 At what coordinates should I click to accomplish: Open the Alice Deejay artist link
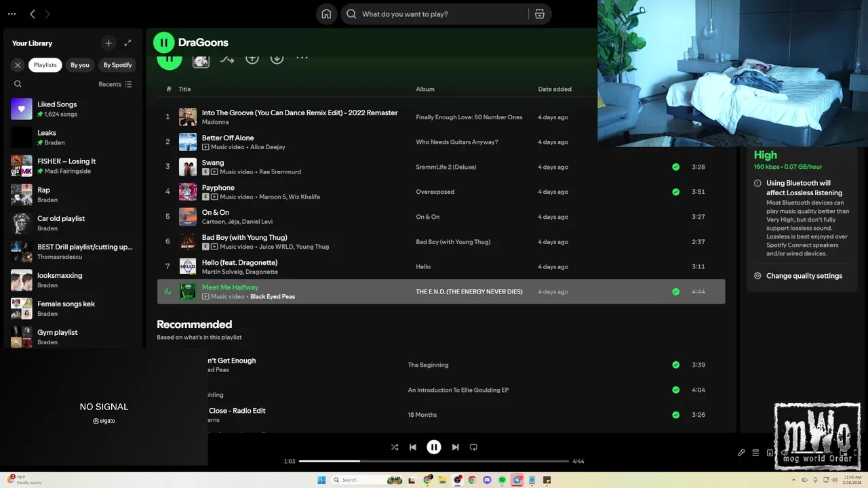click(268, 147)
